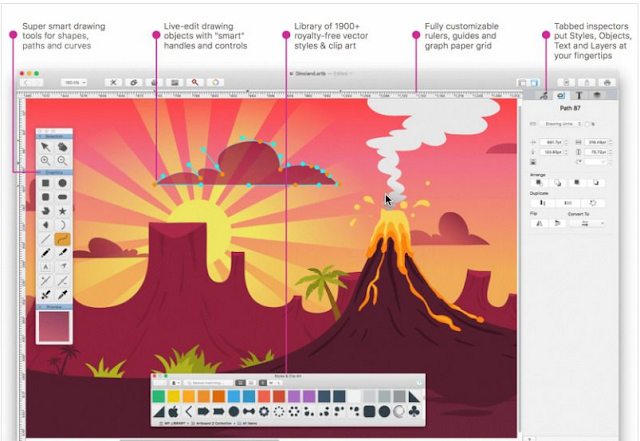This screenshot has width=640, height=441.
Task: Click the printer icon in toolbar
Action: 607,82
